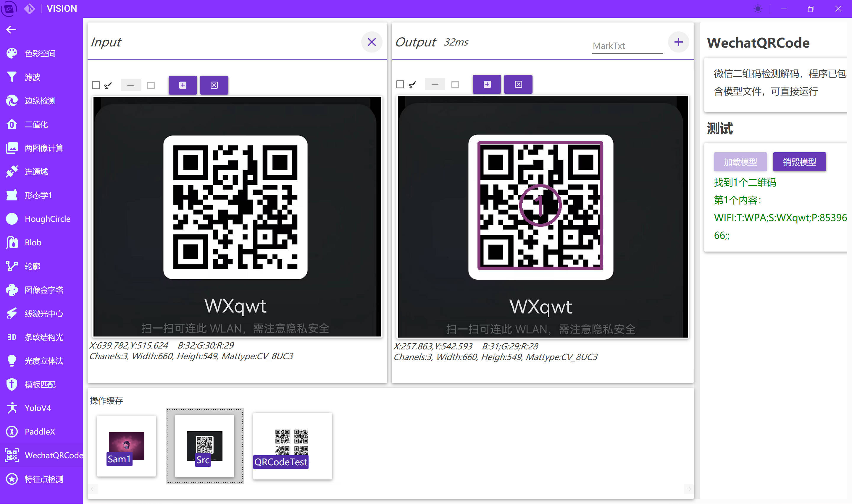Open the YoloV4 figure icon
852x504 pixels.
point(12,408)
